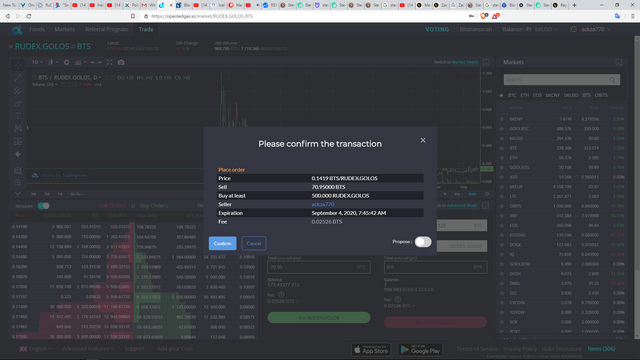Select the measure ruler chart tool
Viewport: 640px width, 360px height.
coord(18,170)
